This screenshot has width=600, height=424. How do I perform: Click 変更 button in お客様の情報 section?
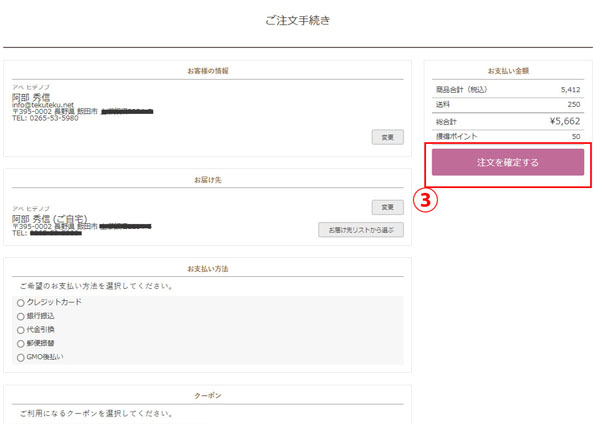tap(386, 136)
